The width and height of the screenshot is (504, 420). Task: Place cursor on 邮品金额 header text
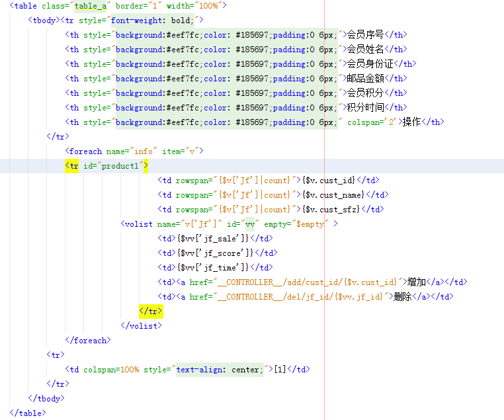(365, 79)
